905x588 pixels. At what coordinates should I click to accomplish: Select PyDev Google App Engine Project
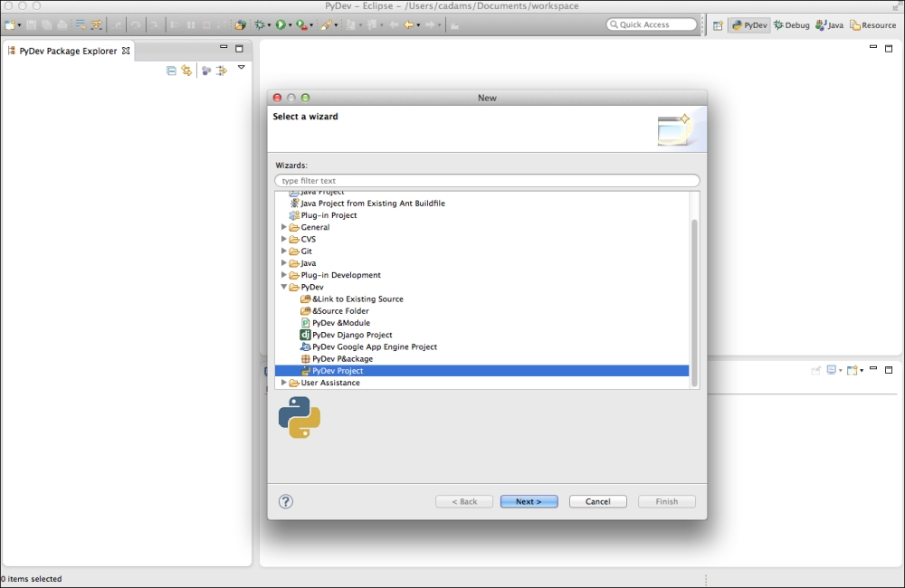369,346
